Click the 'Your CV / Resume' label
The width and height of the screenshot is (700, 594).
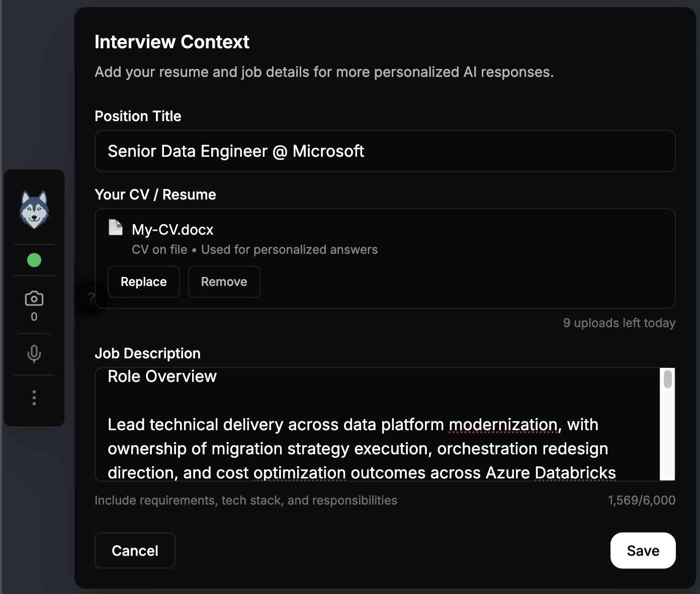coord(155,194)
